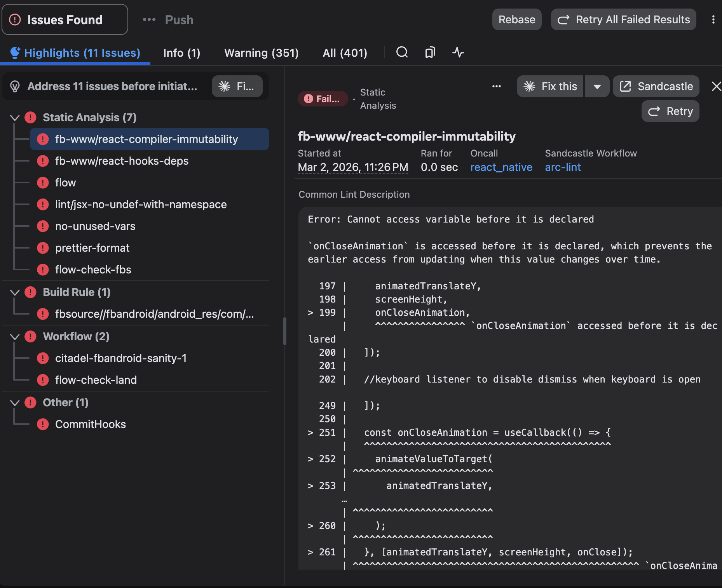Click the Common Lint Description label
The image size is (722, 588).
pos(354,195)
